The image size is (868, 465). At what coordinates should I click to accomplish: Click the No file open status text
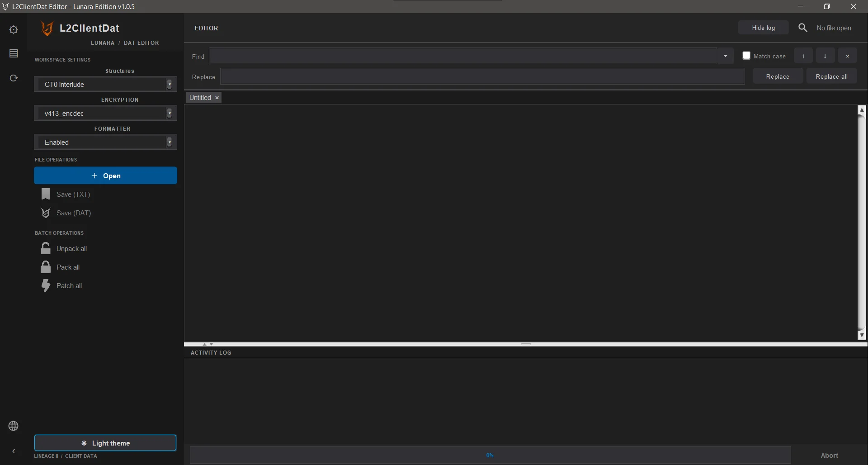pos(834,28)
